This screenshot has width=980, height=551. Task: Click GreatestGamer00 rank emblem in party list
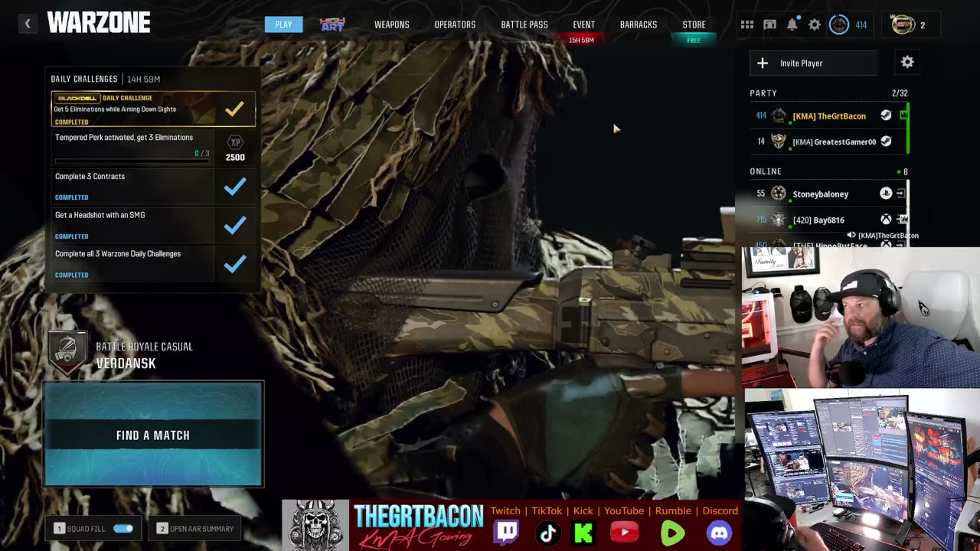779,142
